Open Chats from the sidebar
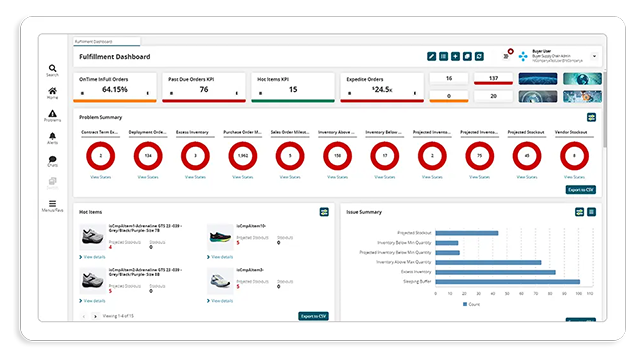This screenshot has width=640, height=360. 52,161
